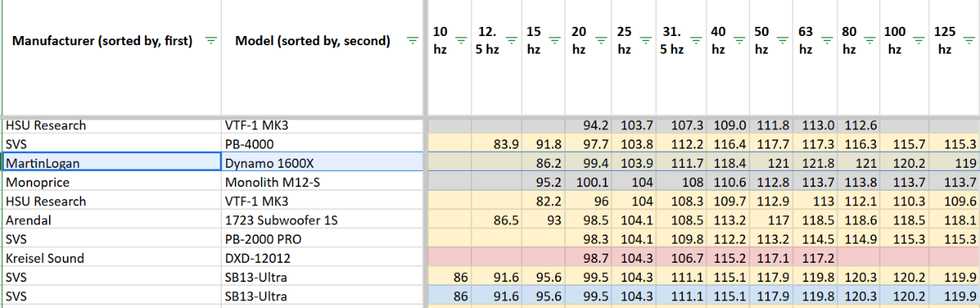Select Monolith M12-S value 95.2 at 15 hz
Screen dimensions: 980x308
pos(544,182)
